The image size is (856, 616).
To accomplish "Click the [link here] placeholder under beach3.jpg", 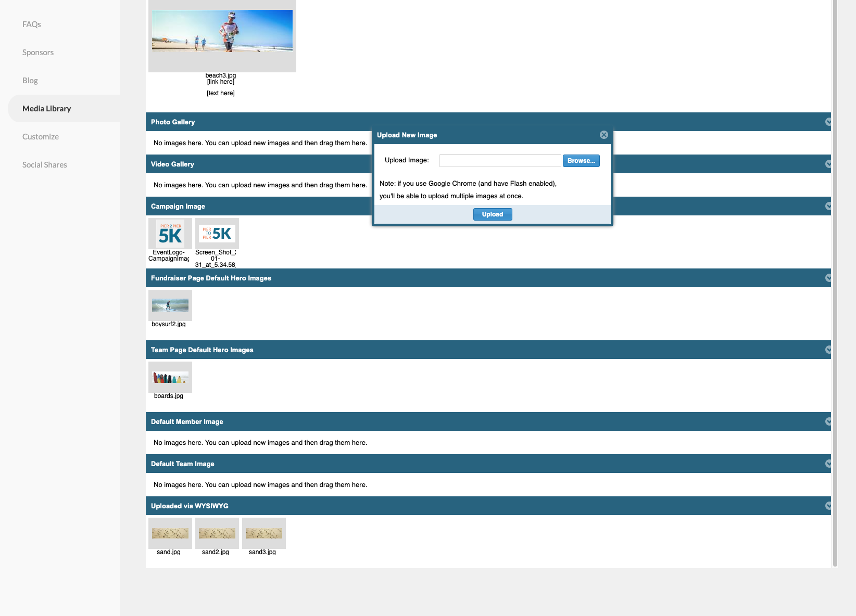I will click(x=221, y=82).
